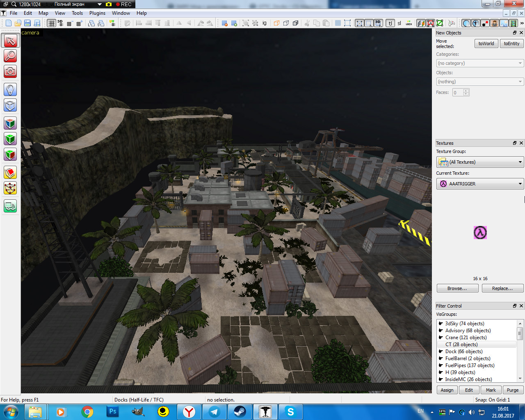
Task: Click the Open file folder icon
Action: pos(18,23)
